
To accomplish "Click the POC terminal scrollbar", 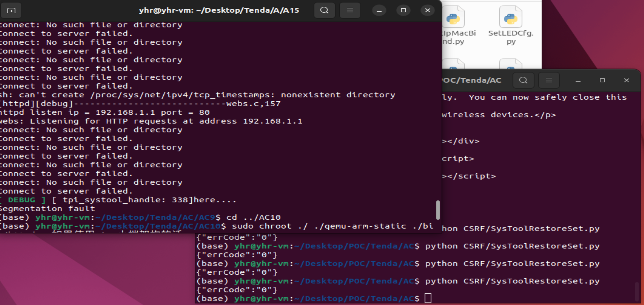I will (637, 291).
